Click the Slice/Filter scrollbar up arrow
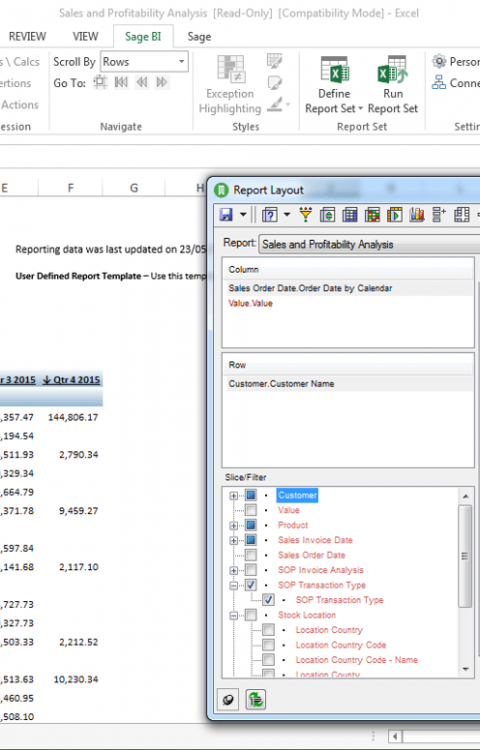480x750 pixels. point(465,496)
